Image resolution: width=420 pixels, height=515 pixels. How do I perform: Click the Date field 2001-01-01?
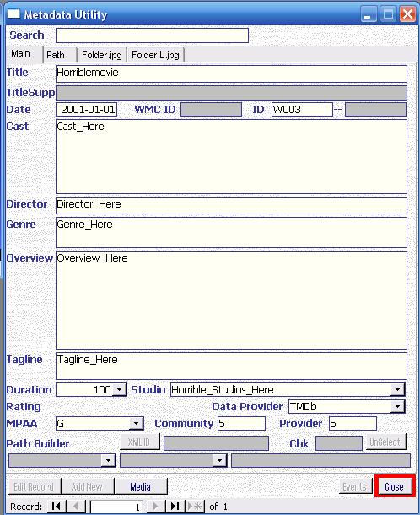click(x=87, y=110)
